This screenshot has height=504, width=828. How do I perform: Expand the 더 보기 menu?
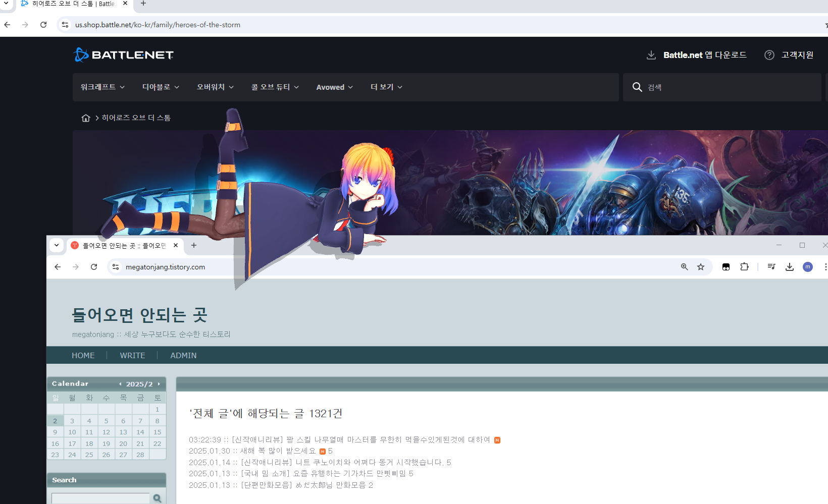point(386,87)
